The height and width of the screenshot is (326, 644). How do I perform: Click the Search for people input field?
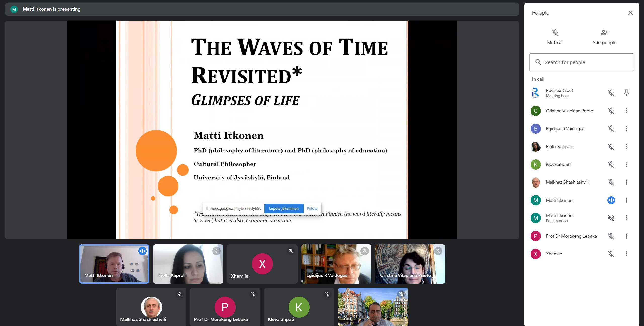pyautogui.click(x=582, y=62)
